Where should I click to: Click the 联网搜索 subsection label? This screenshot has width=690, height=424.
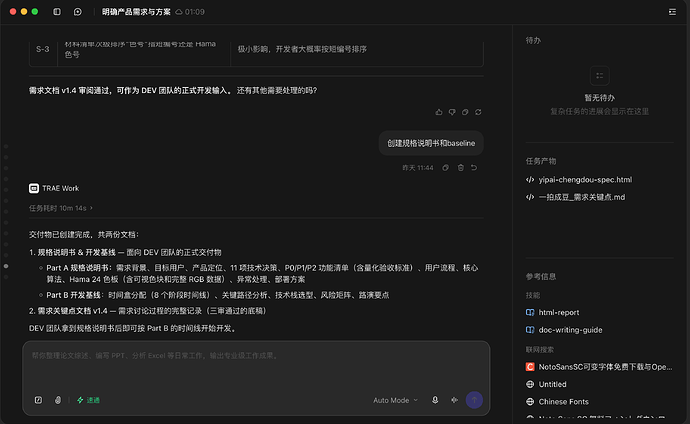coord(540,350)
